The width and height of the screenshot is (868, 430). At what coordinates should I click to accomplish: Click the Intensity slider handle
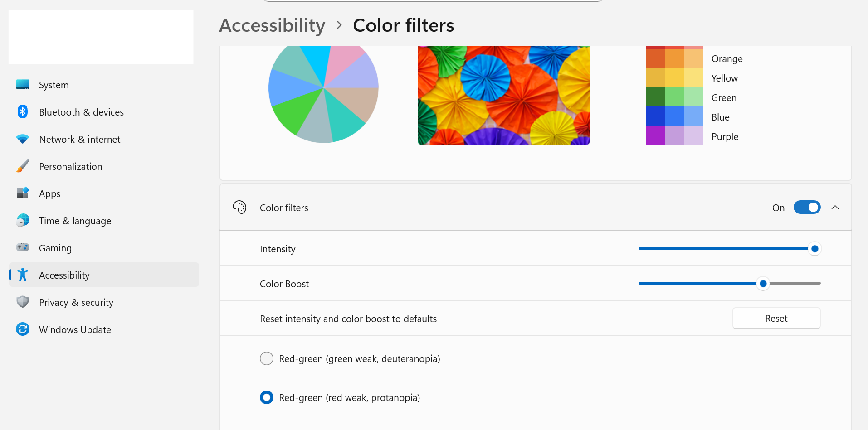tap(814, 249)
